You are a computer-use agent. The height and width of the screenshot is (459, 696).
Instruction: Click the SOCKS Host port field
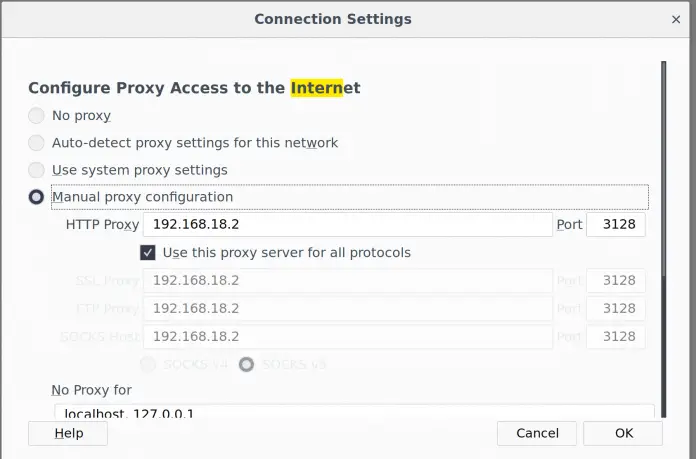coord(616,337)
